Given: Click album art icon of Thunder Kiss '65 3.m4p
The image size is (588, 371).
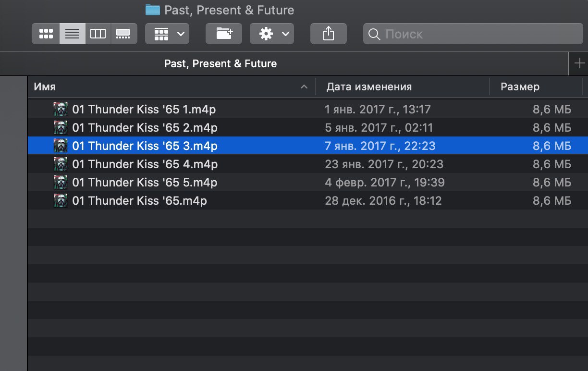Looking at the screenshot, I should tap(61, 146).
